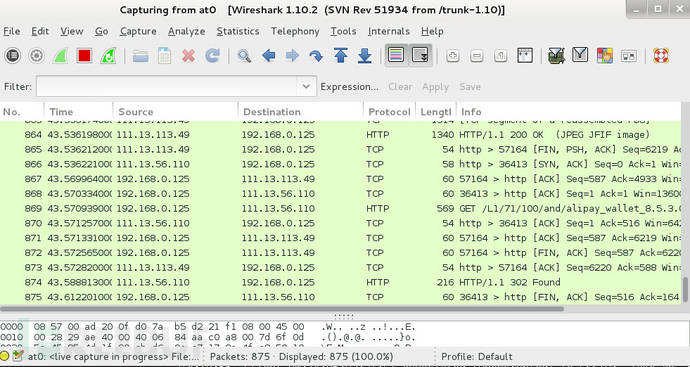Screen dimensions: 690x367
Task: Open the Capture menu
Action: coord(138,31)
